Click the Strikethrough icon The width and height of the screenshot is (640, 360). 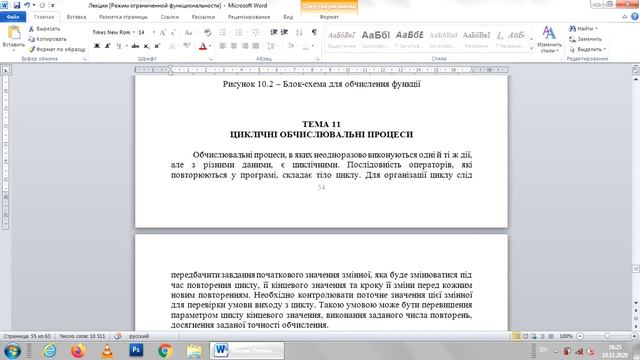135,46
